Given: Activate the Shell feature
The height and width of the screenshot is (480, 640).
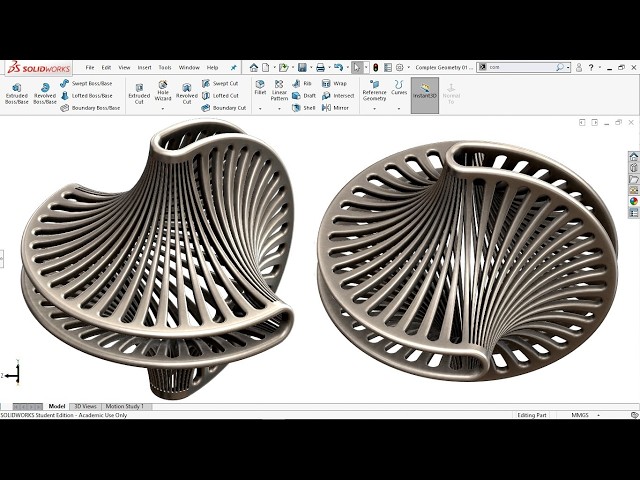Looking at the screenshot, I should click(303, 108).
